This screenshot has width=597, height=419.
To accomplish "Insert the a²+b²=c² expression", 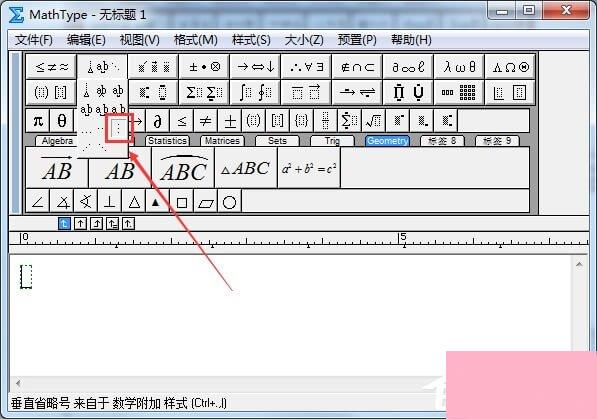I will [x=309, y=168].
